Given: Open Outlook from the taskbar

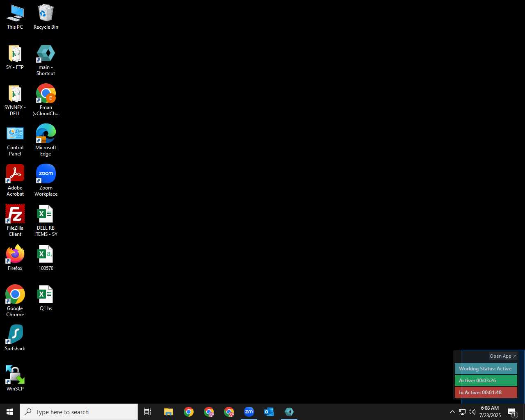Looking at the screenshot, I should [x=269, y=412].
